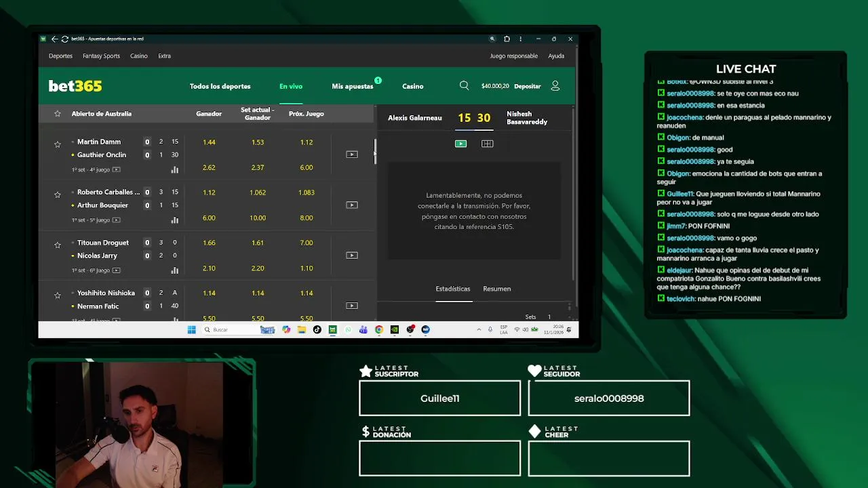Screen dimensions: 868x488
Task: Switch to the Estadísticas tab
Action: click(453, 289)
